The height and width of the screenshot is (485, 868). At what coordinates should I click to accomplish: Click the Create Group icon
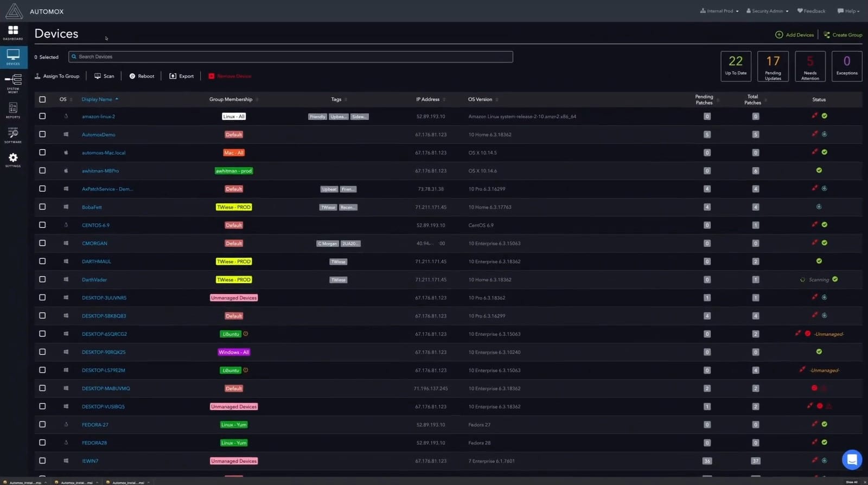(827, 35)
